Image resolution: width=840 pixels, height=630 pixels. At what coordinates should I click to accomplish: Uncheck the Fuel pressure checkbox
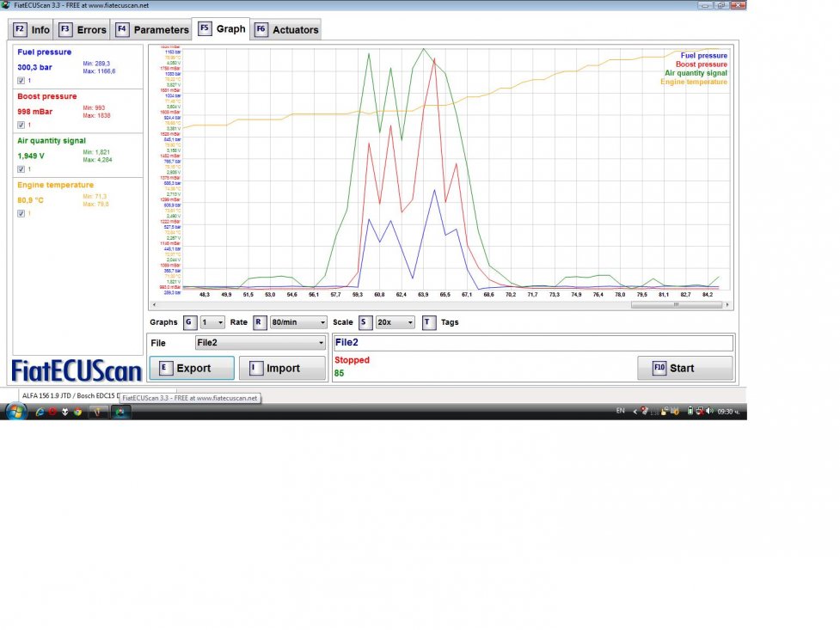[21, 81]
